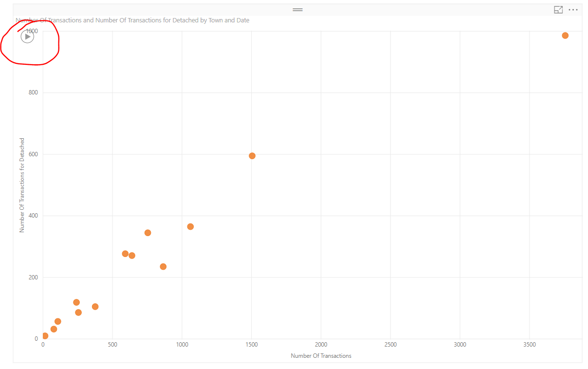Open Focus mode for the scatter chart
Image resolution: width=588 pixels, height=369 pixels.
[558, 10]
